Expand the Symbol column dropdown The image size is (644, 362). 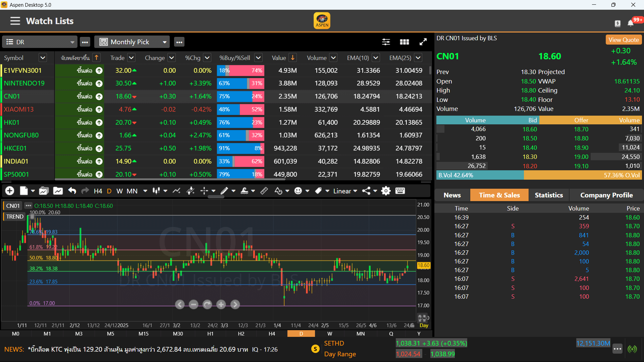(x=43, y=58)
